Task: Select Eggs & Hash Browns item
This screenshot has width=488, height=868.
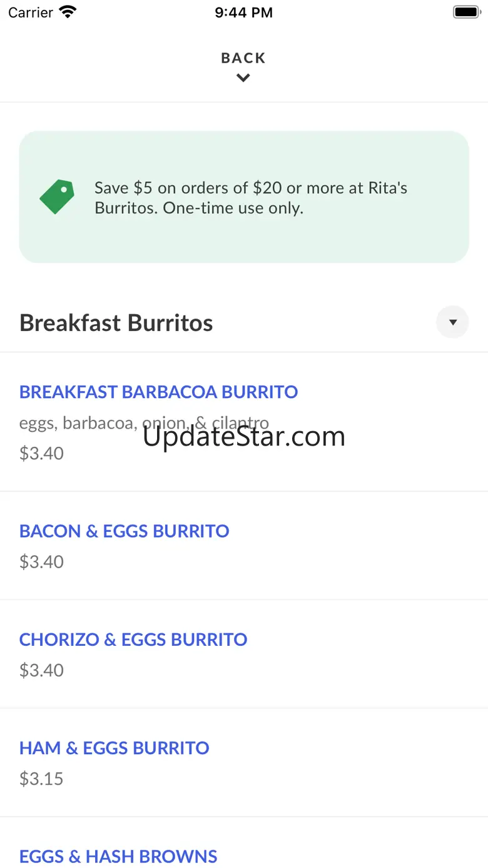Action: (118, 856)
